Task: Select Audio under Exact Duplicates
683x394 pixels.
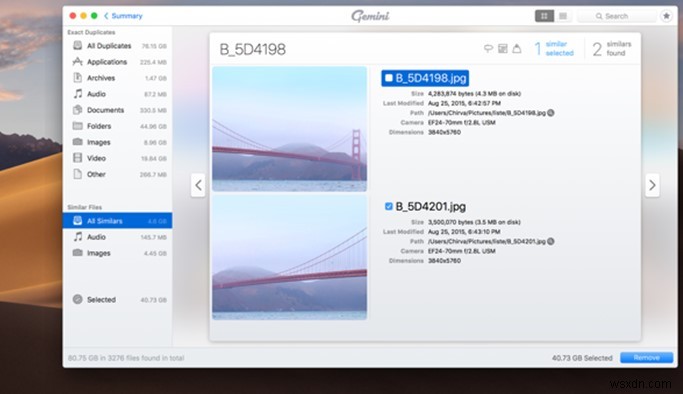Action: [118, 94]
